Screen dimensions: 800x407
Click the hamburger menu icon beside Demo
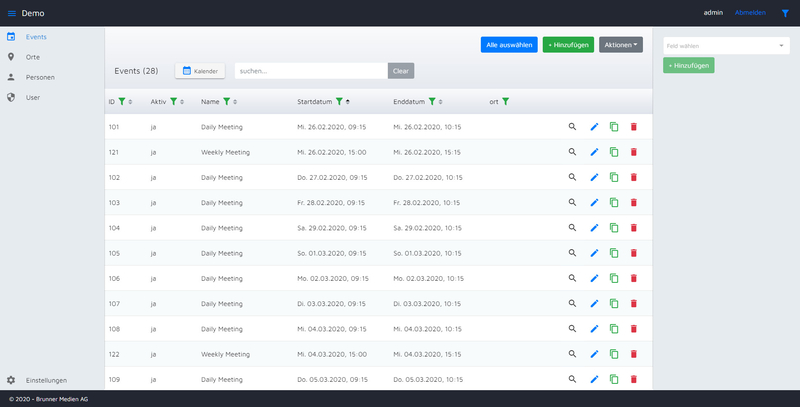11,13
